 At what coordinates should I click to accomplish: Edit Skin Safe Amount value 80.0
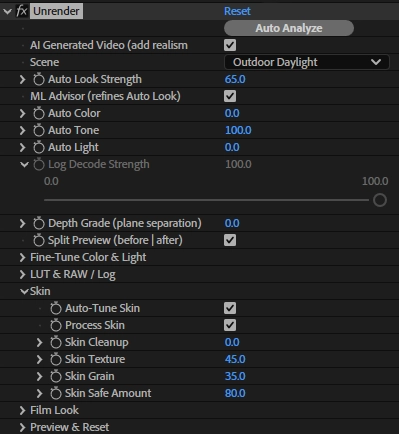pyautogui.click(x=235, y=393)
